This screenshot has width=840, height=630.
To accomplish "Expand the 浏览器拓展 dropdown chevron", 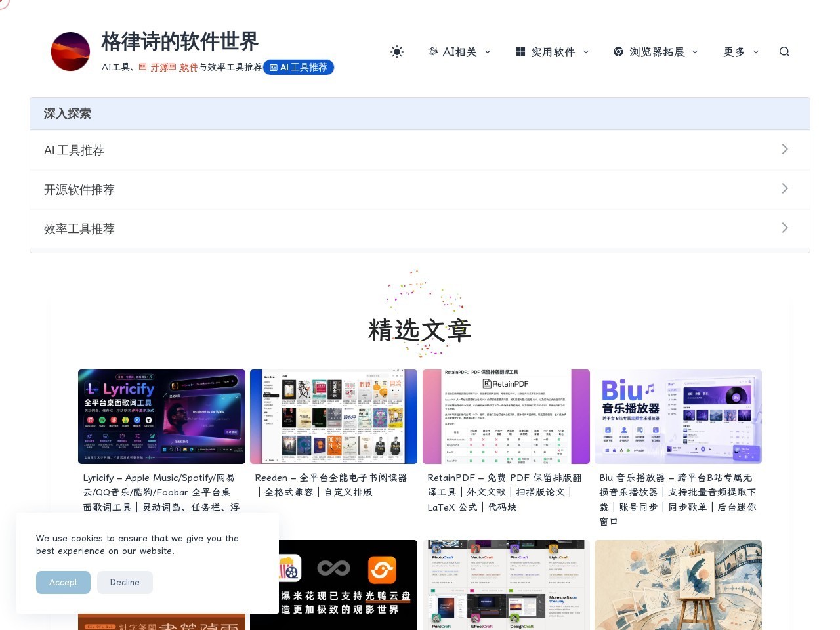I will coord(695,52).
